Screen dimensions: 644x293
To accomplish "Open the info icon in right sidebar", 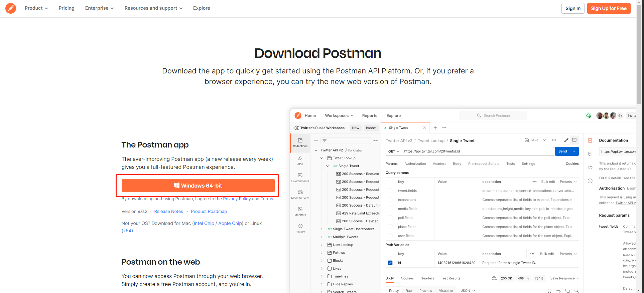I will tap(590, 181).
